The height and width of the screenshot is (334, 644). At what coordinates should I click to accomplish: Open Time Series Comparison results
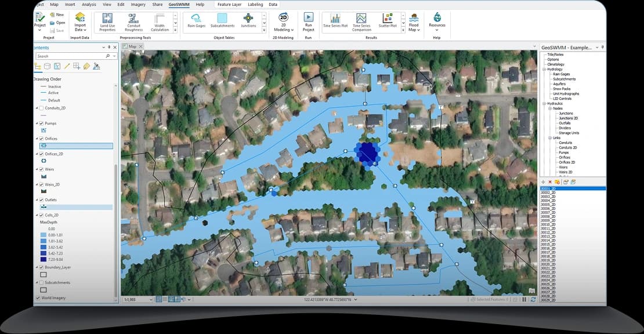361,22
